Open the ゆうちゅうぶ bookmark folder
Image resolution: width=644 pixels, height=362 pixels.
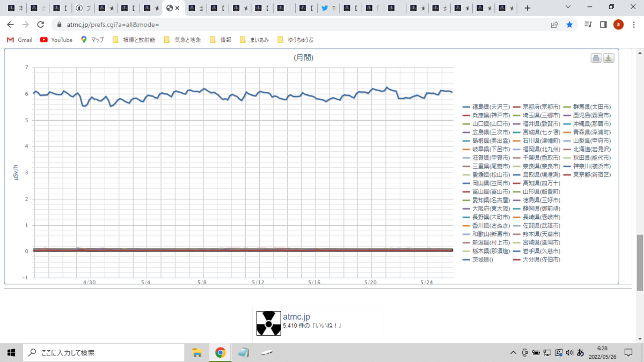tap(295, 40)
